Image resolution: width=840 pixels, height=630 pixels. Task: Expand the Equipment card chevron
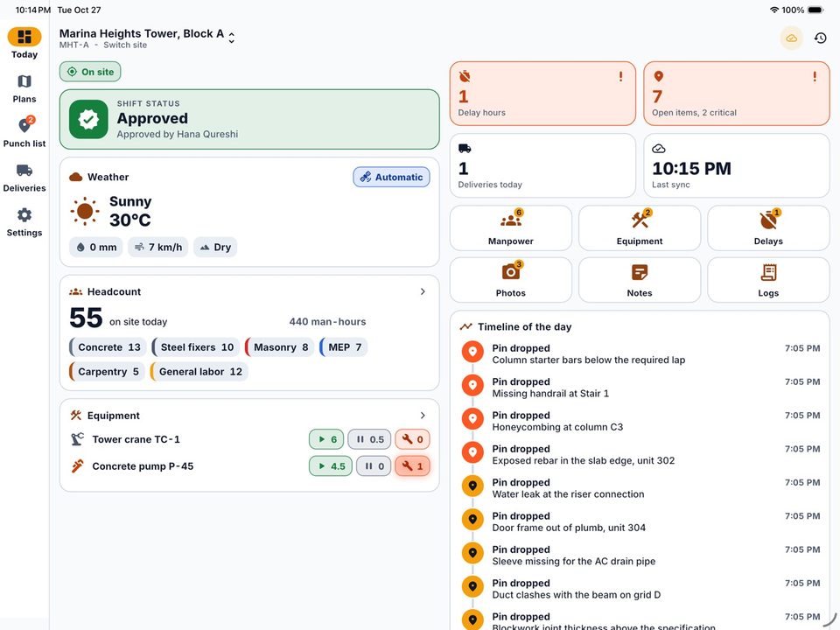(x=423, y=415)
